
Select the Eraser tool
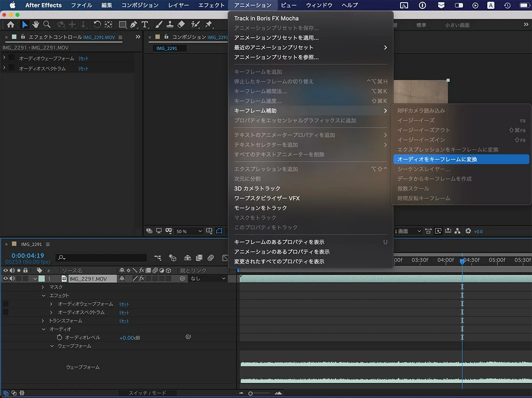click(x=181, y=25)
